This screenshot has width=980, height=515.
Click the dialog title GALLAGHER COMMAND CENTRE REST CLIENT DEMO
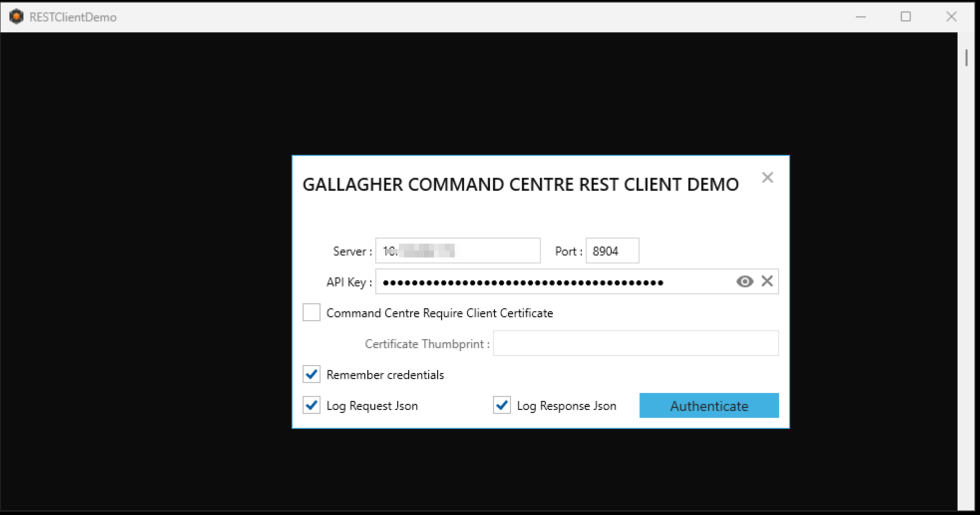coord(520,185)
